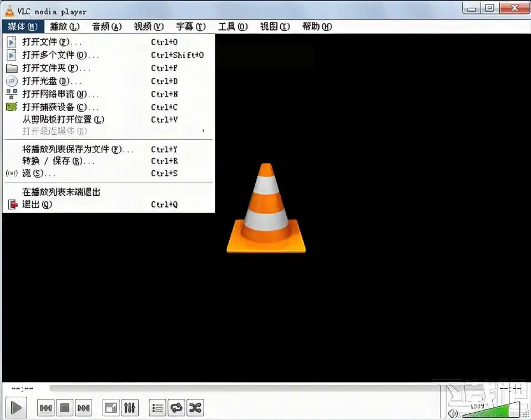Viewport: 531px width, 420px height.
Task: Mute audio via speaker icon
Action: pos(453,413)
